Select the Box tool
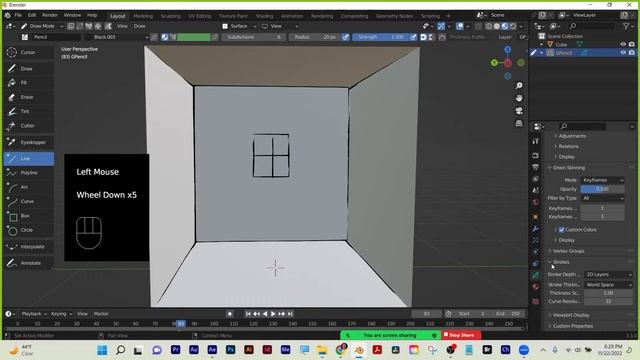 point(29,216)
